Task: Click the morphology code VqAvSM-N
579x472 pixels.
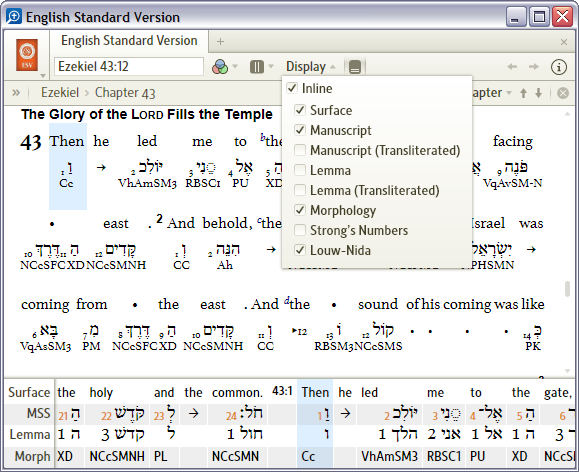Action: [x=513, y=183]
